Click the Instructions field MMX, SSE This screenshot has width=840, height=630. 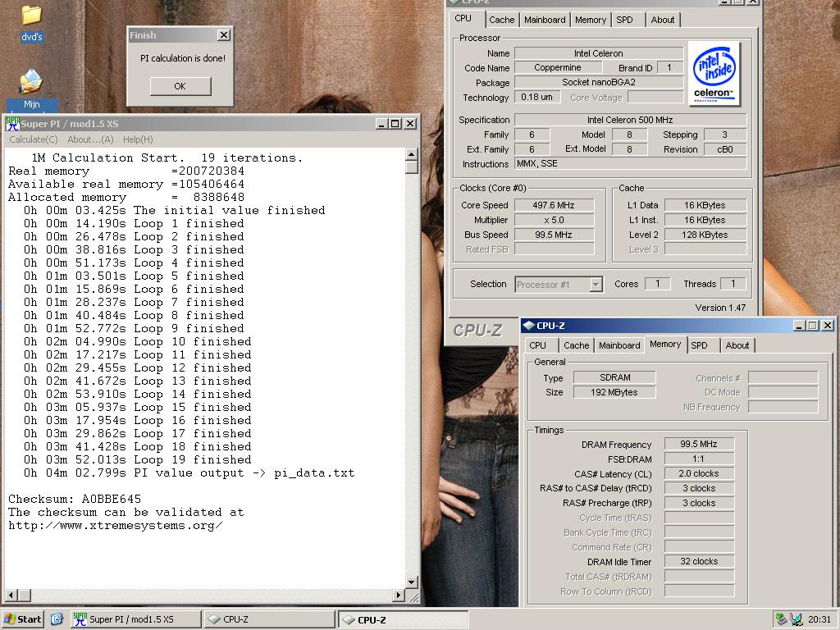click(x=630, y=164)
